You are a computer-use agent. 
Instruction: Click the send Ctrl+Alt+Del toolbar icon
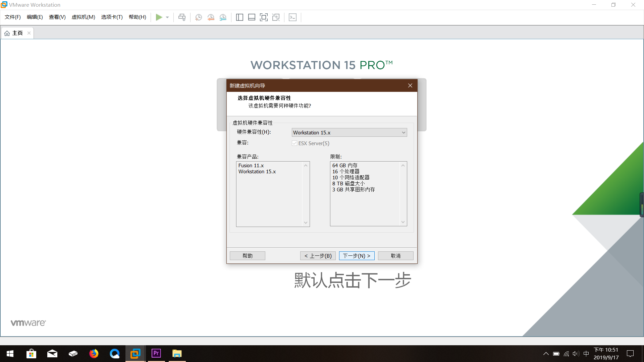click(182, 17)
